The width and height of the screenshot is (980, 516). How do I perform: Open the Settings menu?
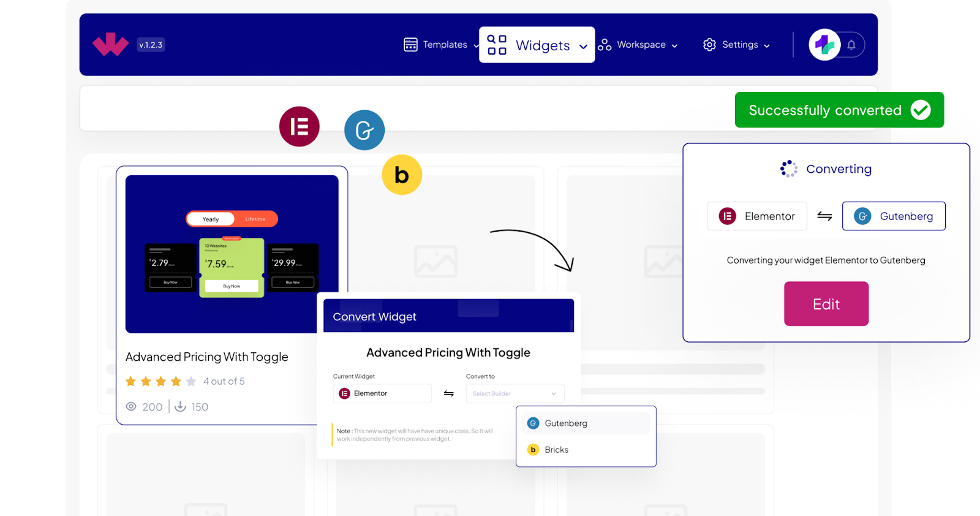tap(737, 45)
